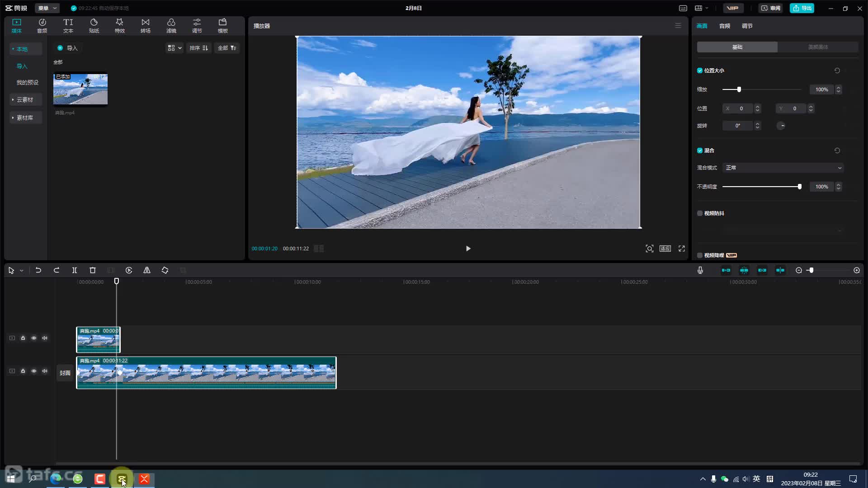Open the 调节 adjustment tool in top toolbar
The height and width of the screenshot is (488, 868).
click(x=197, y=26)
